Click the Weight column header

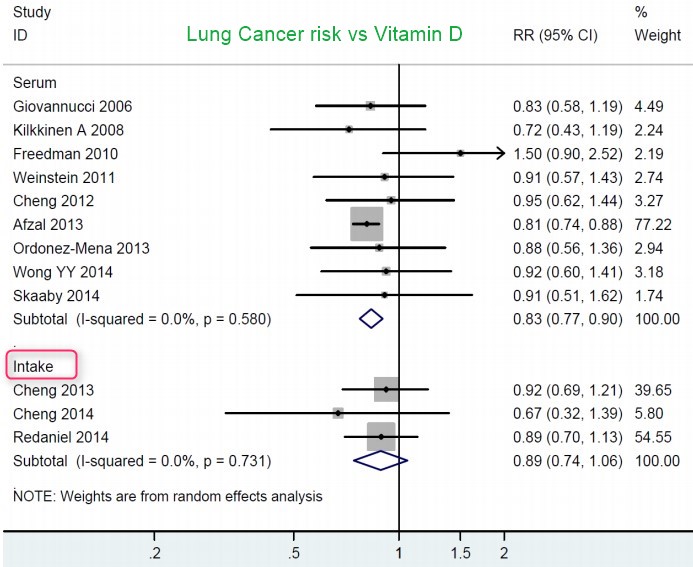(x=658, y=36)
